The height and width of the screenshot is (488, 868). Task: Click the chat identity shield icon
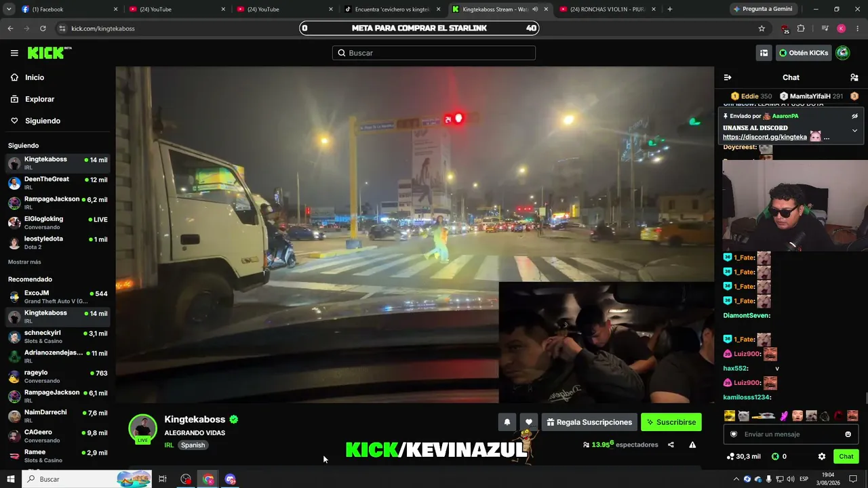[734, 434]
